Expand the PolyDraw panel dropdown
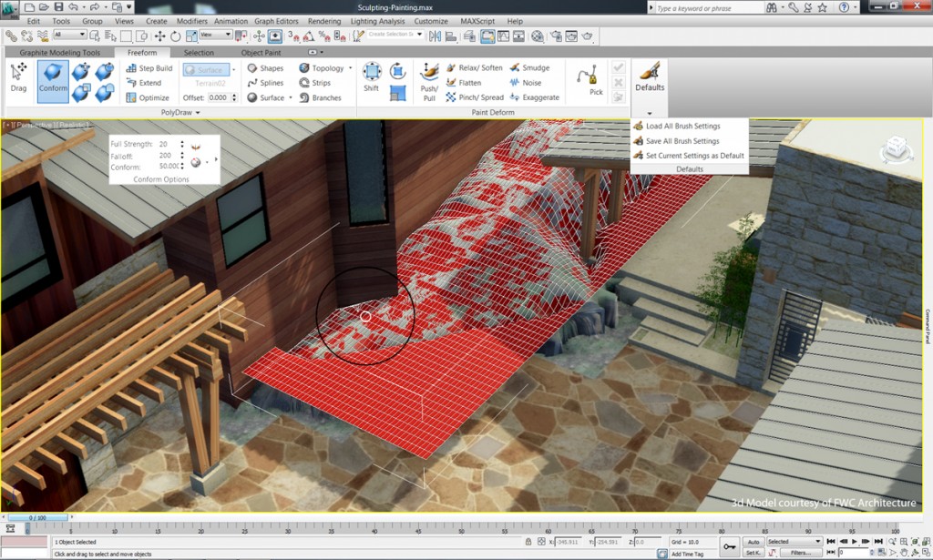This screenshot has width=933, height=560. tap(198, 113)
